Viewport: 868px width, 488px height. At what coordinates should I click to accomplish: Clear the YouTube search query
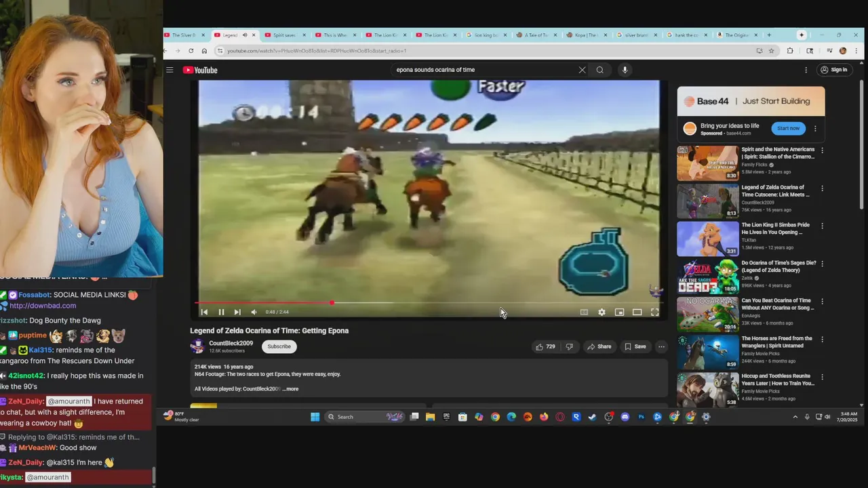click(582, 70)
